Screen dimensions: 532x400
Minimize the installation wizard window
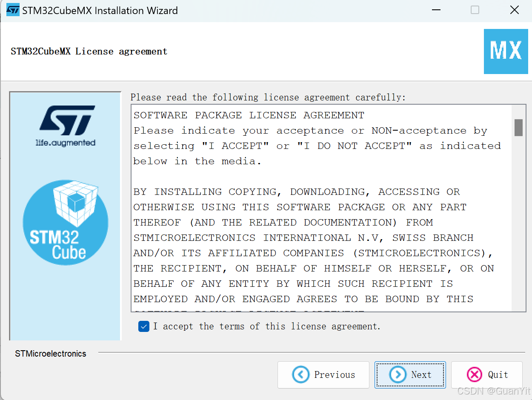(436, 10)
